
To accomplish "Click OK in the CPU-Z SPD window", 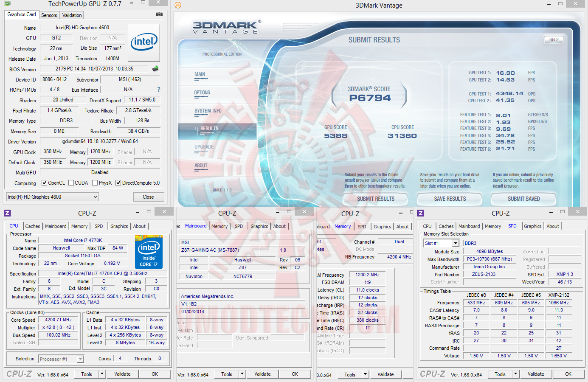I will pyautogui.click(x=568, y=374).
